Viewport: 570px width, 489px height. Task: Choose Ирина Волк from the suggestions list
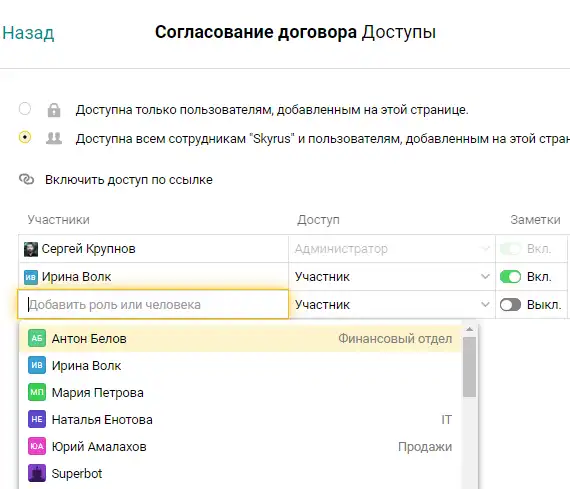click(241, 365)
